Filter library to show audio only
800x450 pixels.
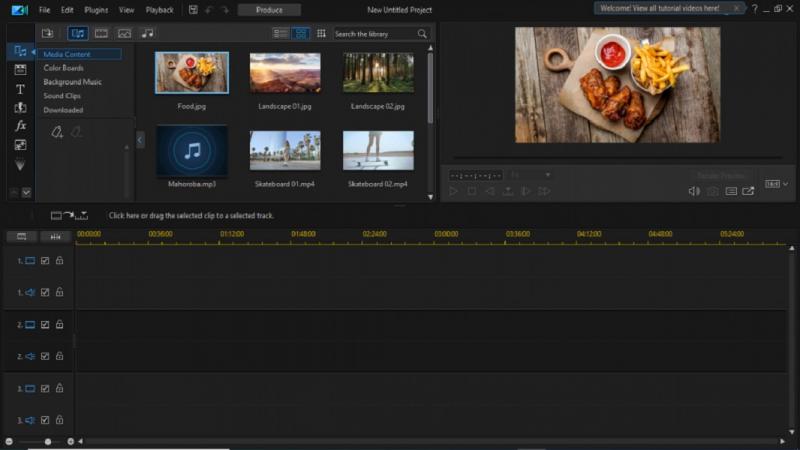click(147, 34)
